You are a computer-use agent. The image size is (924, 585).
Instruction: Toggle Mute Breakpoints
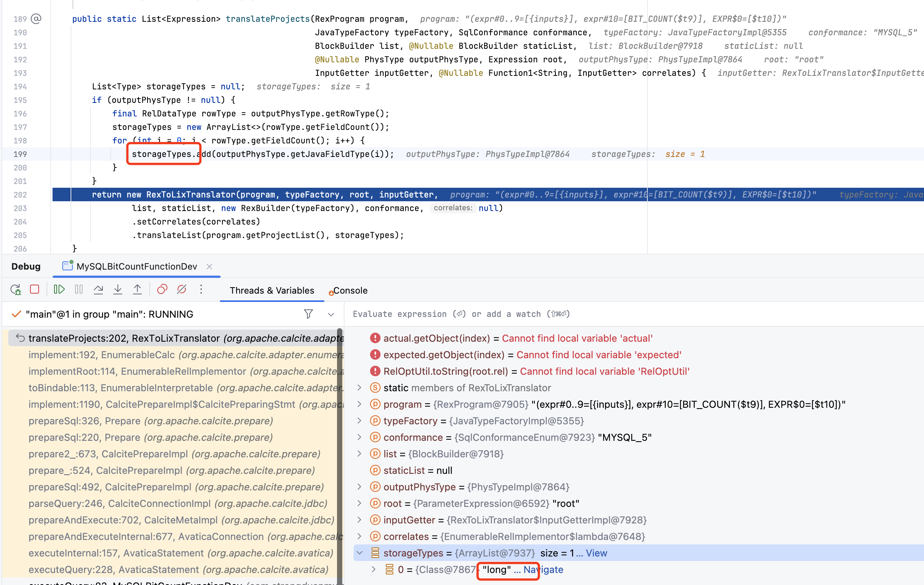click(182, 290)
